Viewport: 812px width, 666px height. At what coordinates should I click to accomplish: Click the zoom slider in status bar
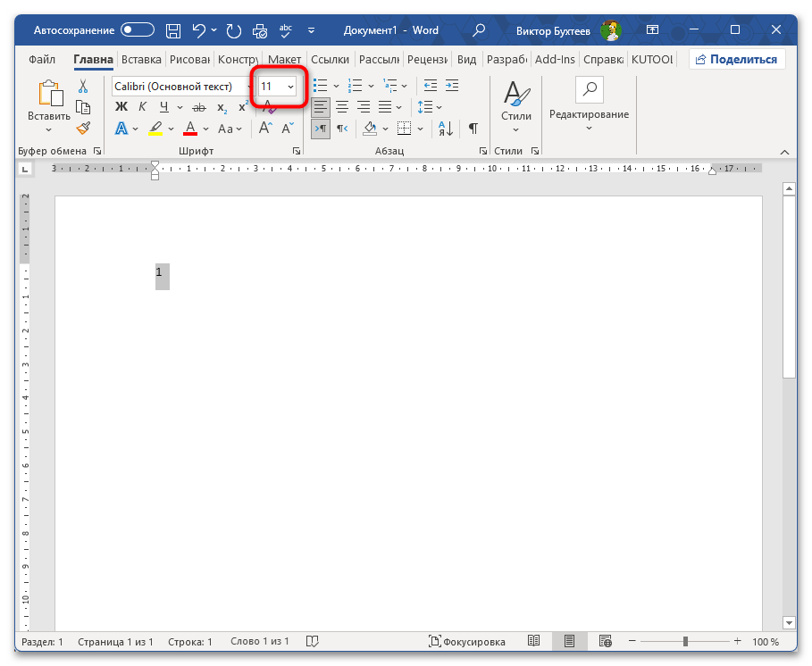[685, 642]
